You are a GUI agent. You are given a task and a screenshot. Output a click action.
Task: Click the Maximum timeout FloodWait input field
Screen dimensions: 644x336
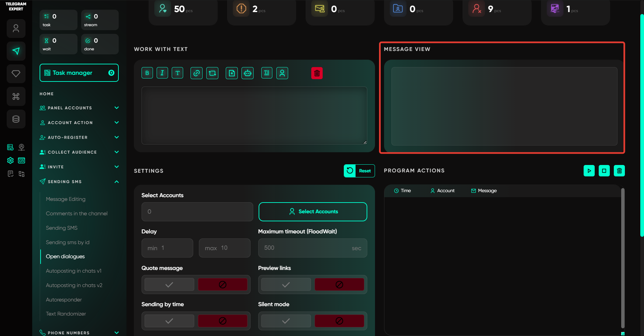(x=305, y=248)
